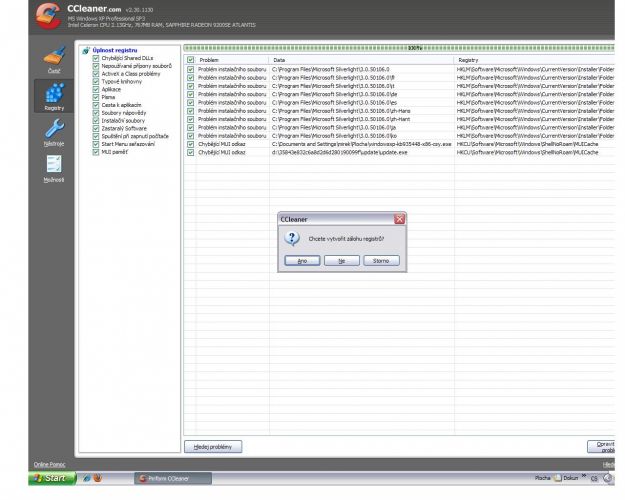Image resolution: width=625 pixels, height=500 pixels.
Task: Sort results by Data column
Action: click(x=362, y=60)
